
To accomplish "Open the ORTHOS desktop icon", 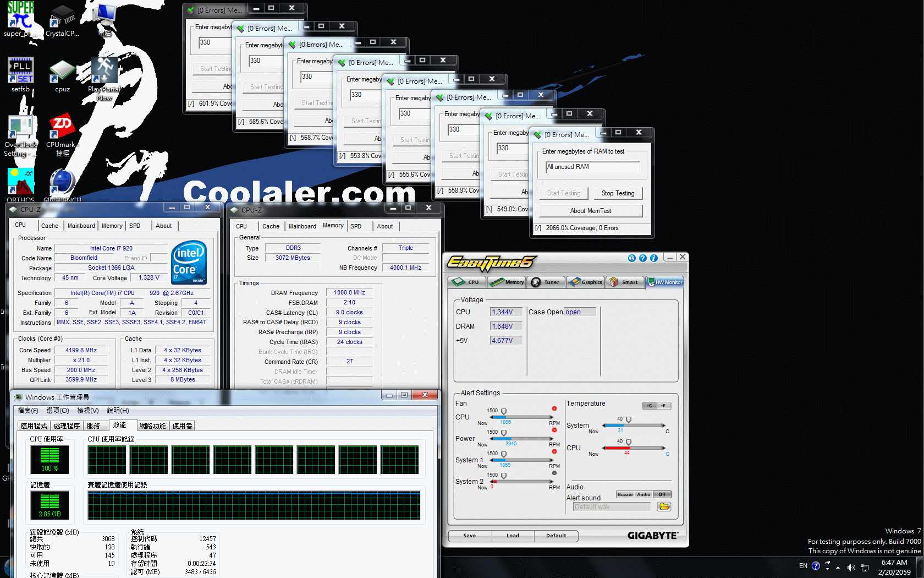I will tap(20, 185).
